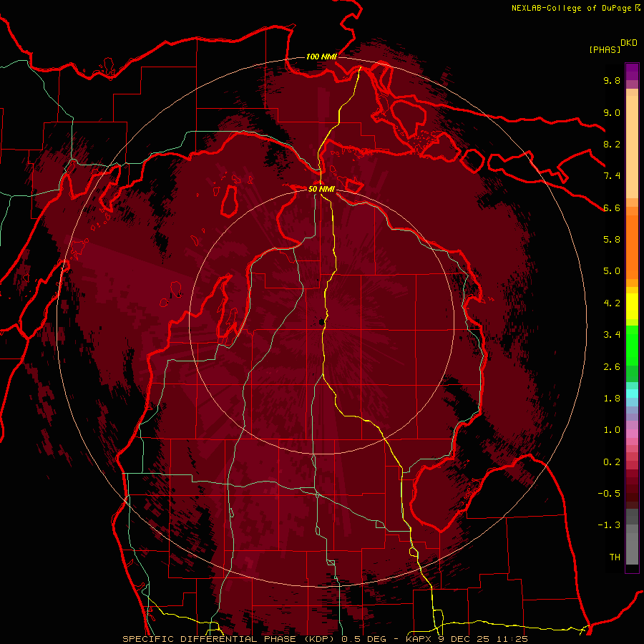Click the TH threshold legend label
644x644 pixels.
(x=615, y=557)
